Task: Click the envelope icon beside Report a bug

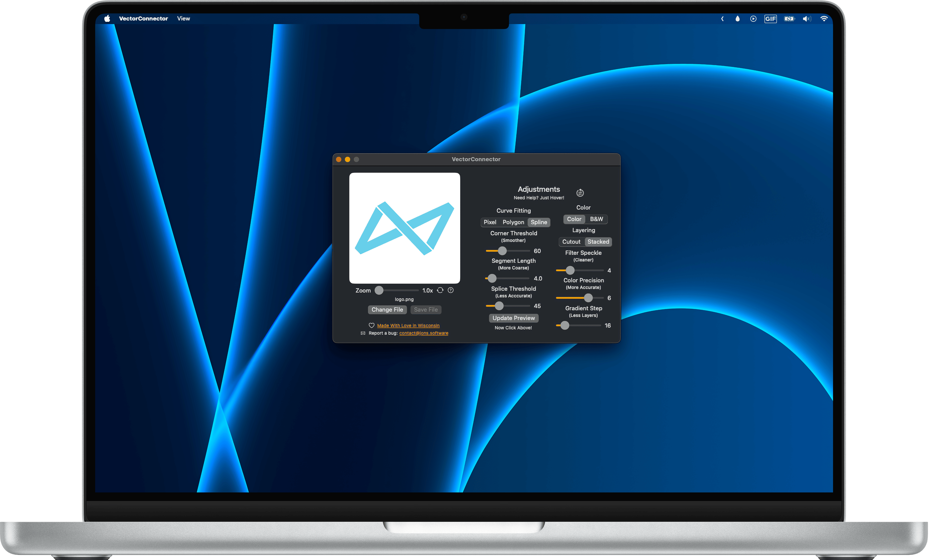Action: coord(363,333)
